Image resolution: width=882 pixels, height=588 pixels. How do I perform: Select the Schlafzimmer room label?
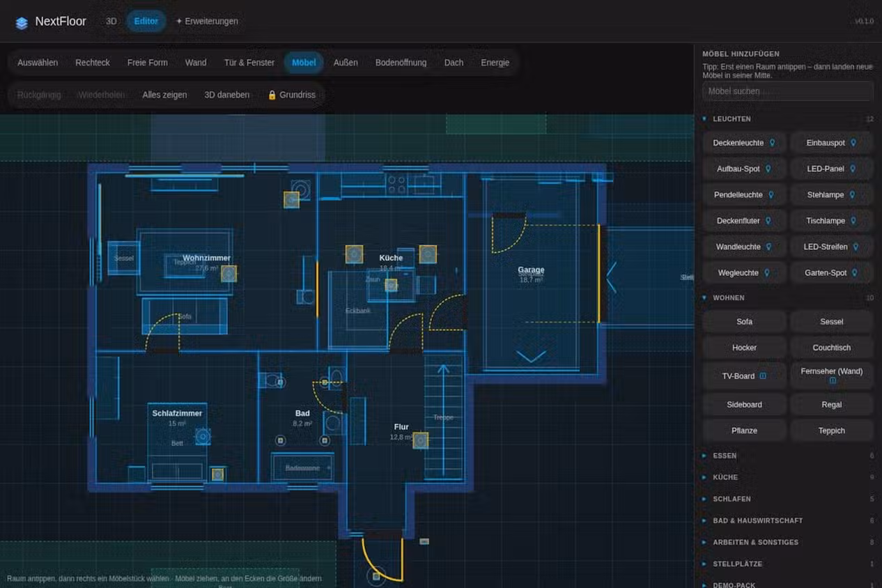tap(177, 414)
